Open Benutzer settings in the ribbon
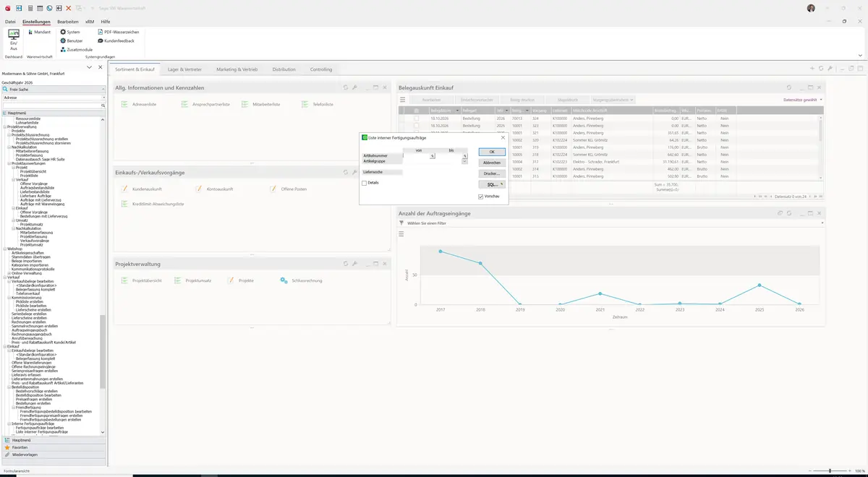Image resolution: width=868 pixels, height=477 pixels. click(72, 40)
